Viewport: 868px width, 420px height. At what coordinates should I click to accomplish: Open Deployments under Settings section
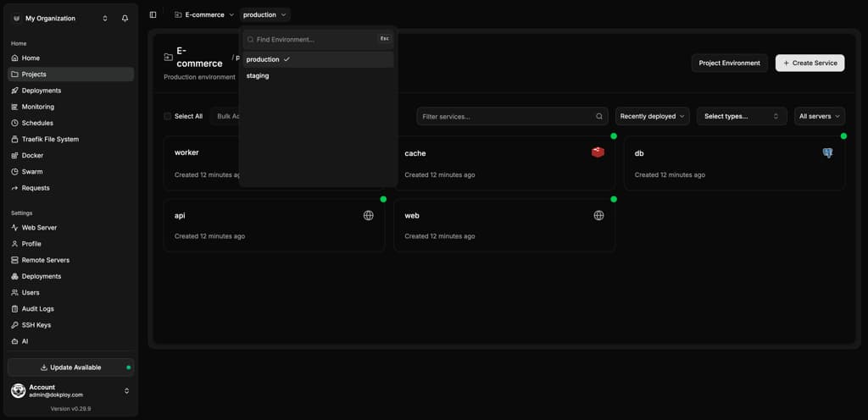71,276
